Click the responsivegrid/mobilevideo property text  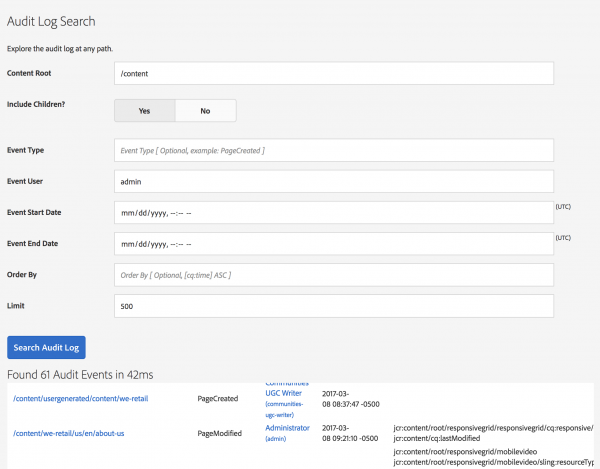(465, 452)
